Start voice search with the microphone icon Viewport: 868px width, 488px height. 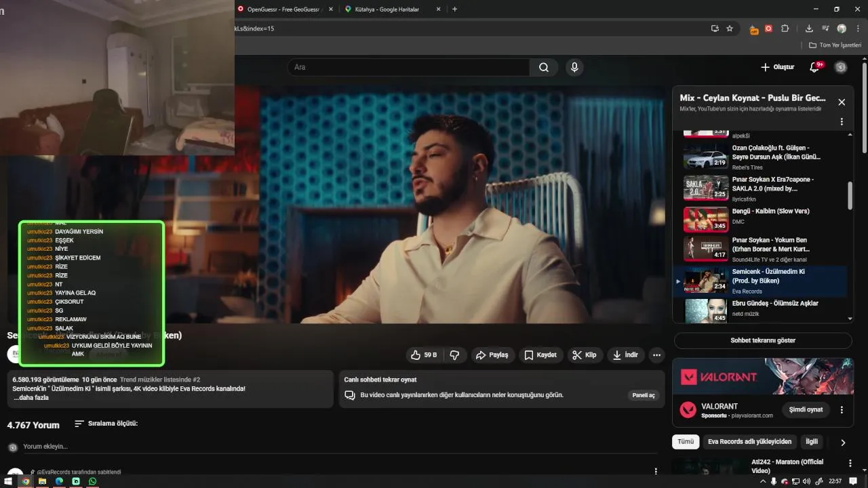pyautogui.click(x=574, y=67)
